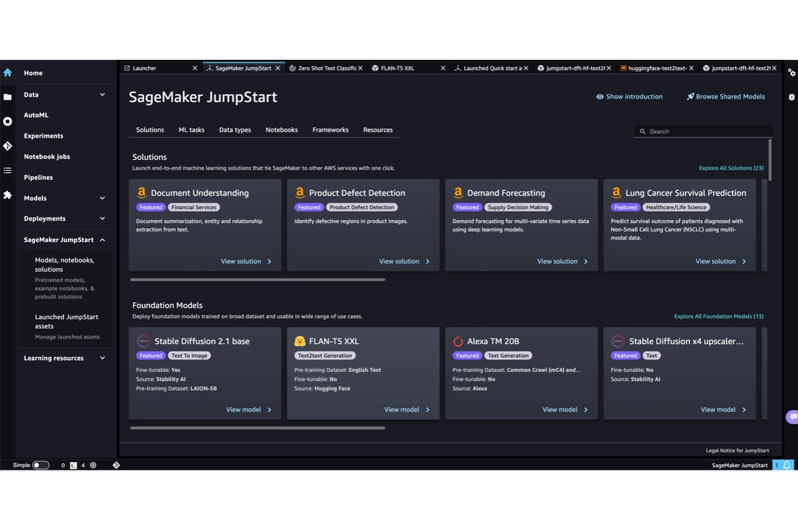Open the table of contents list icon
The image size is (798, 532).
tap(8, 170)
